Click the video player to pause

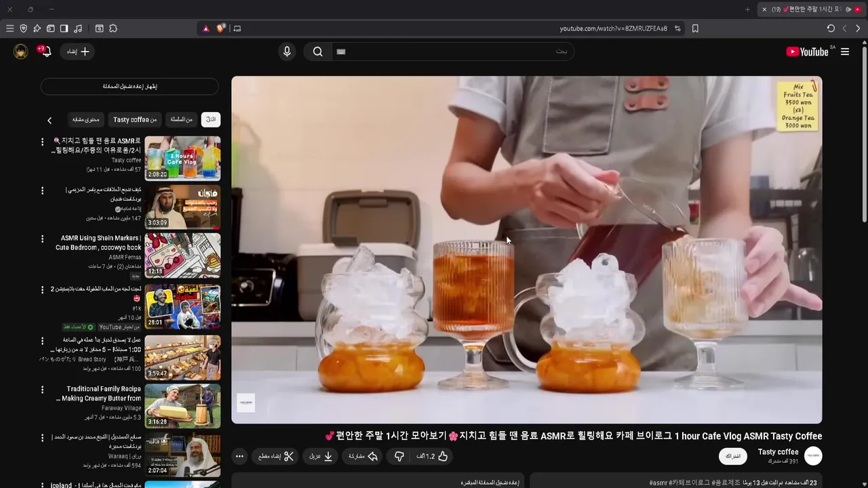pyautogui.click(x=527, y=249)
